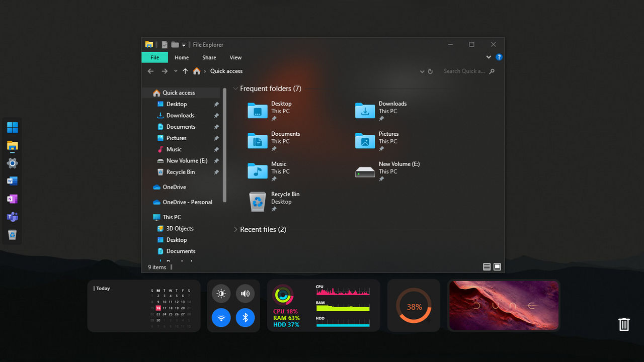Launch Microsoft Teams from the left dock
The image size is (644, 362).
[12, 217]
